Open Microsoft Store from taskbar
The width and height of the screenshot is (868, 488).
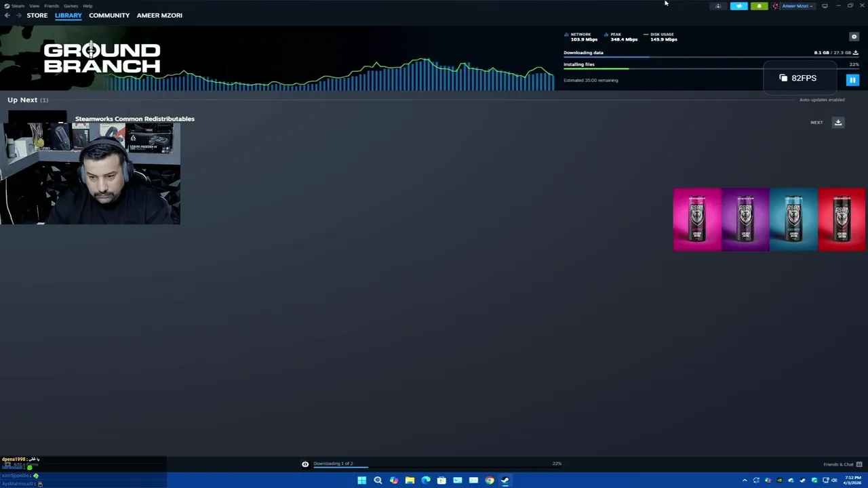coord(441,481)
